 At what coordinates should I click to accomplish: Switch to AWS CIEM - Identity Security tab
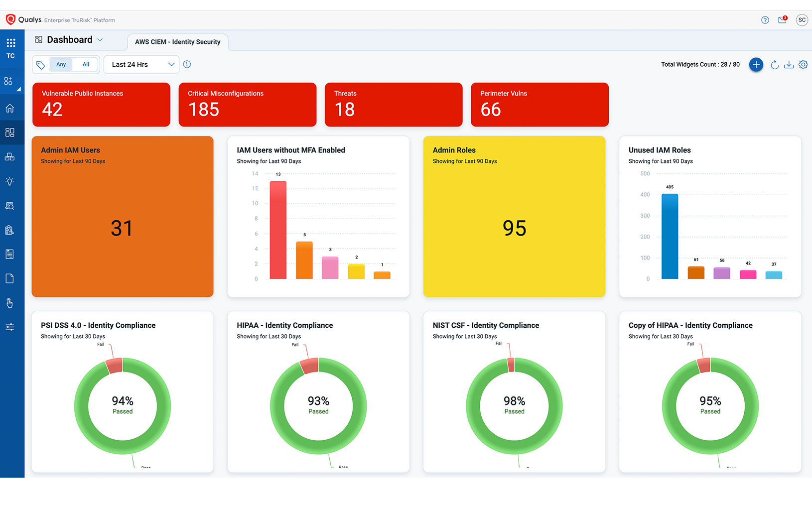(x=177, y=42)
